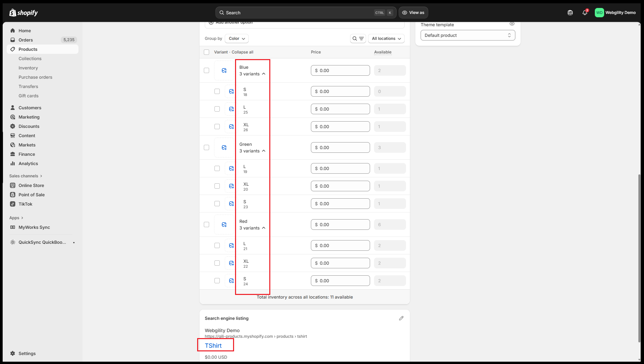Go to Orders in the sidebar
Image resolution: width=644 pixels, height=364 pixels.
(26, 40)
